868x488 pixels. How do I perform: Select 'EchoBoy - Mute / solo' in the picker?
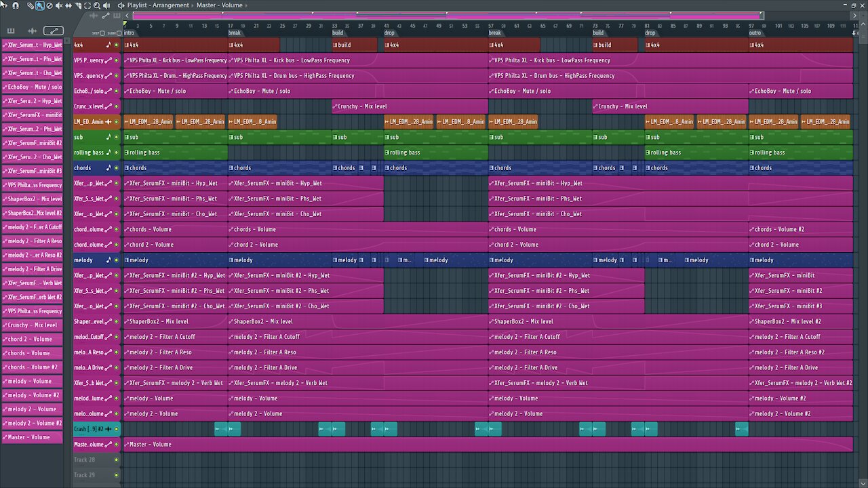pos(33,87)
